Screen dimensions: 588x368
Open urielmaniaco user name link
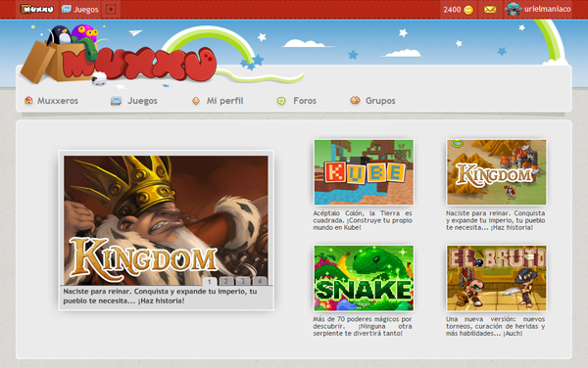click(x=547, y=9)
